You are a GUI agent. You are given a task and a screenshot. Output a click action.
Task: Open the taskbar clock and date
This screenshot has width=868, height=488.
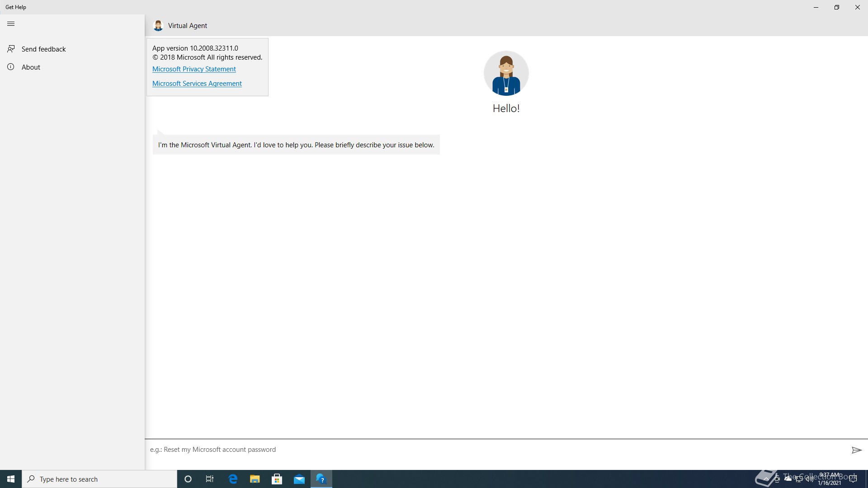click(x=830, y=479)
